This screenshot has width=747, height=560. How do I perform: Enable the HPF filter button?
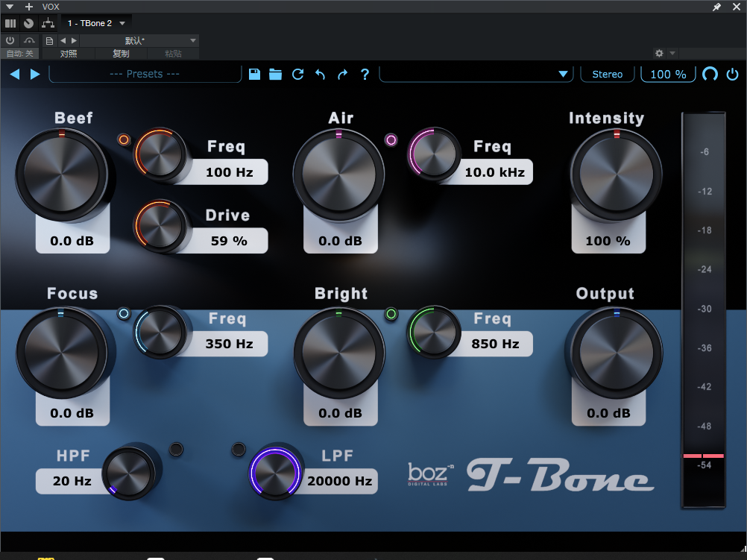[176, 449]
